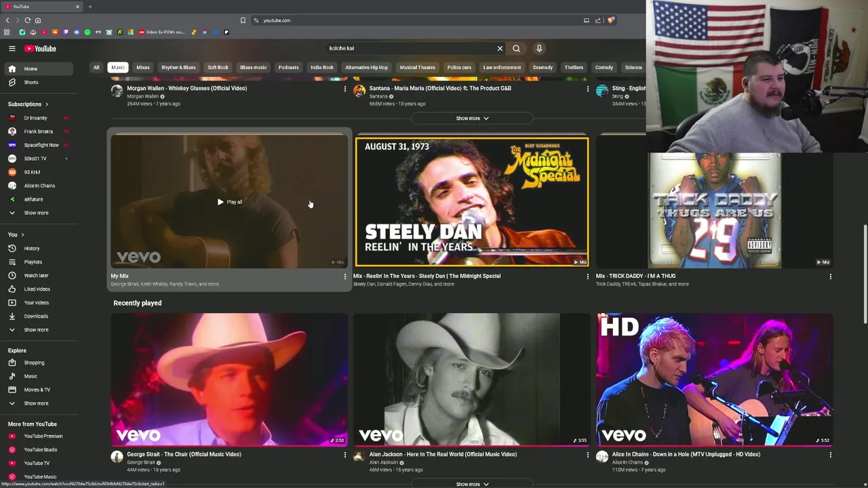Select the Alternative Hip Hop chip
868x488 pixels.
coord(366,67)
